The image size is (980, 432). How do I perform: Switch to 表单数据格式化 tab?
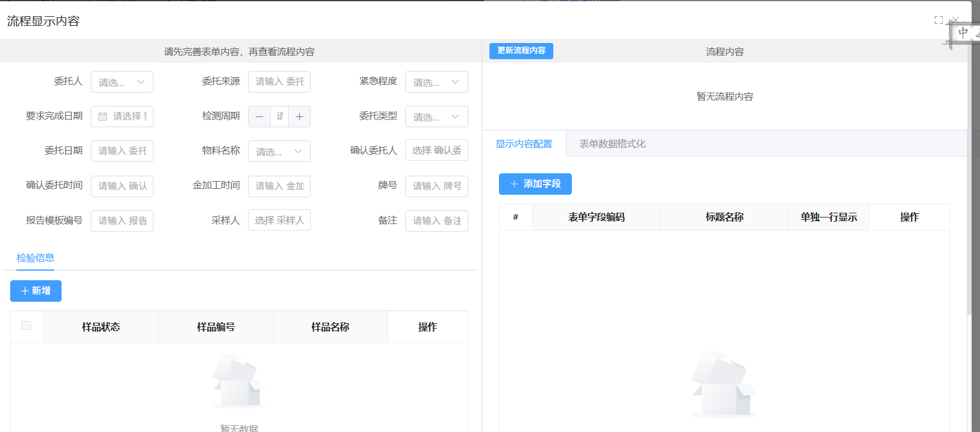[612, 144]
